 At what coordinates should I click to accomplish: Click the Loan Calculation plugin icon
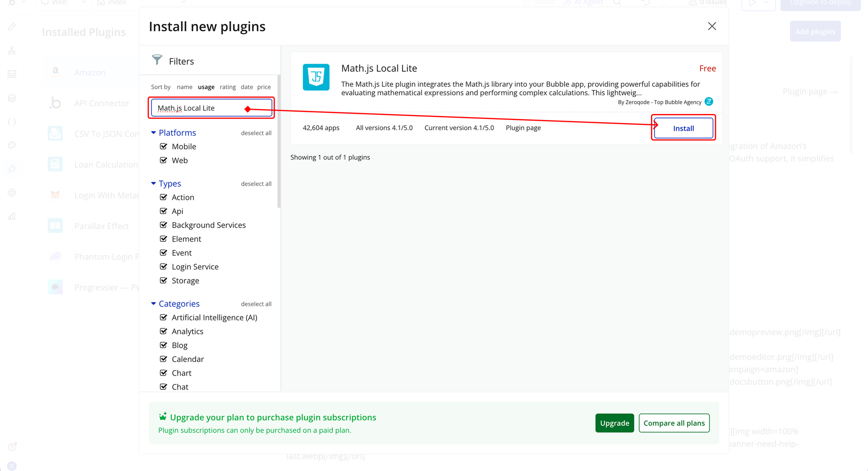[x=55, y=164]
